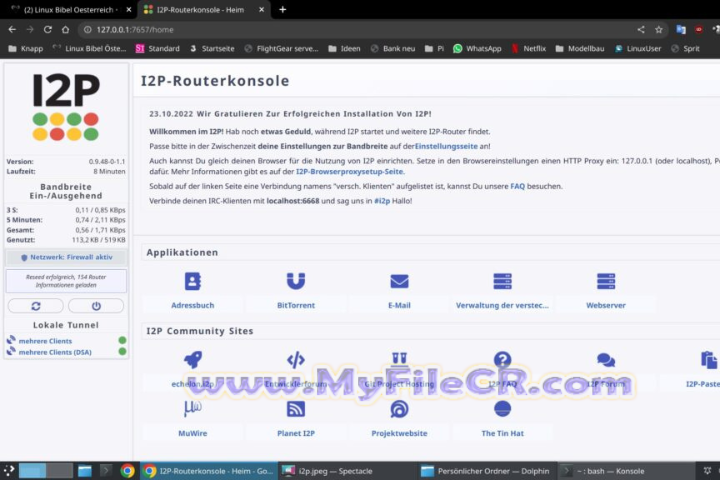
Task: Open the translate extension icon
Action: 681,29
